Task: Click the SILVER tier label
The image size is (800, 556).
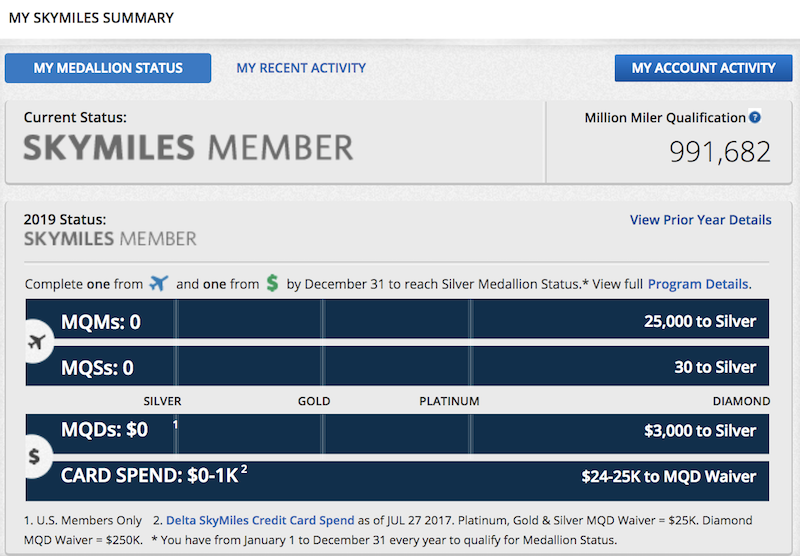Action: tap(162, 401)
